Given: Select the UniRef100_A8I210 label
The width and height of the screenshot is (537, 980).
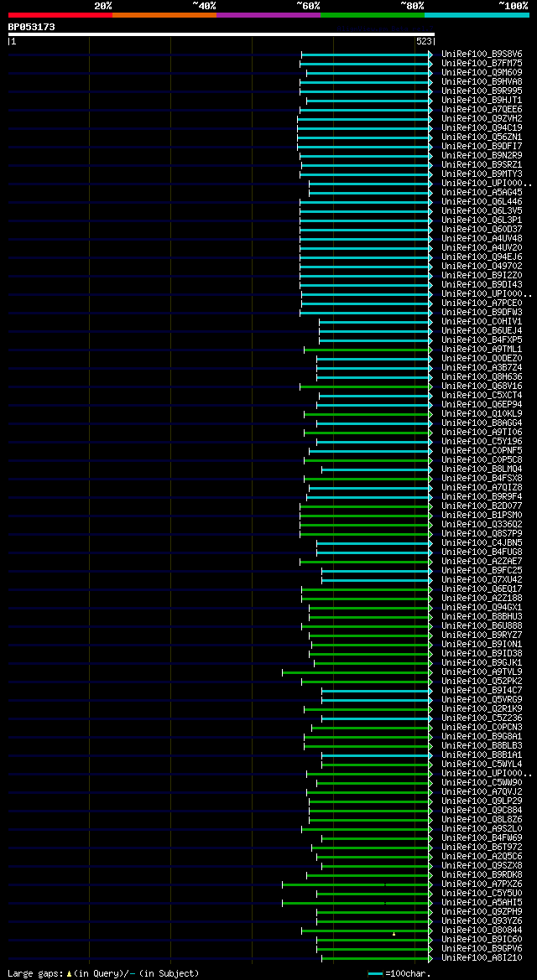Looking at the screenshot, I should [x=482, y=957].
